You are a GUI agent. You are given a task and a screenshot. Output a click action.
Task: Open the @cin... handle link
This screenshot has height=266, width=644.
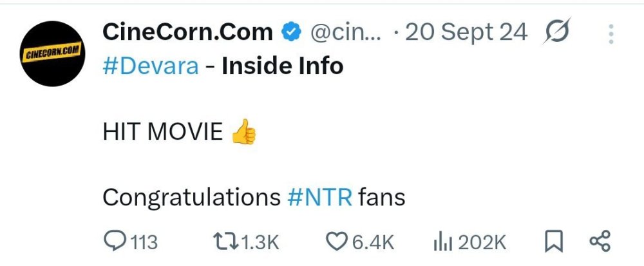(x=345, y=32)
